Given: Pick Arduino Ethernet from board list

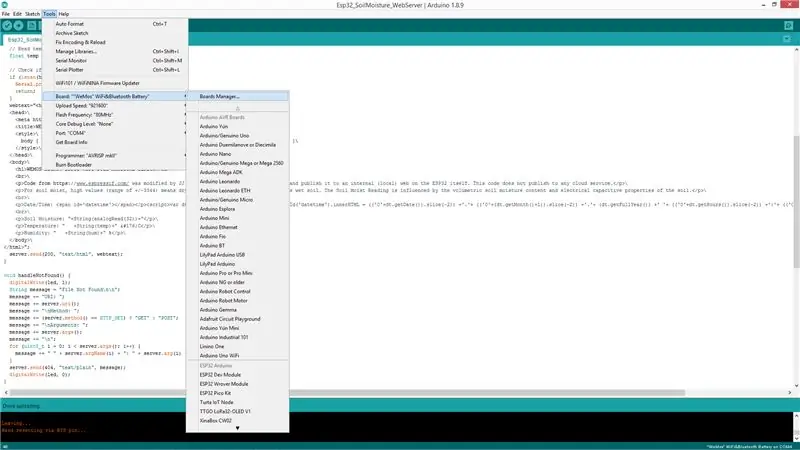Looking at the screenshot, I should pos(237,228).
